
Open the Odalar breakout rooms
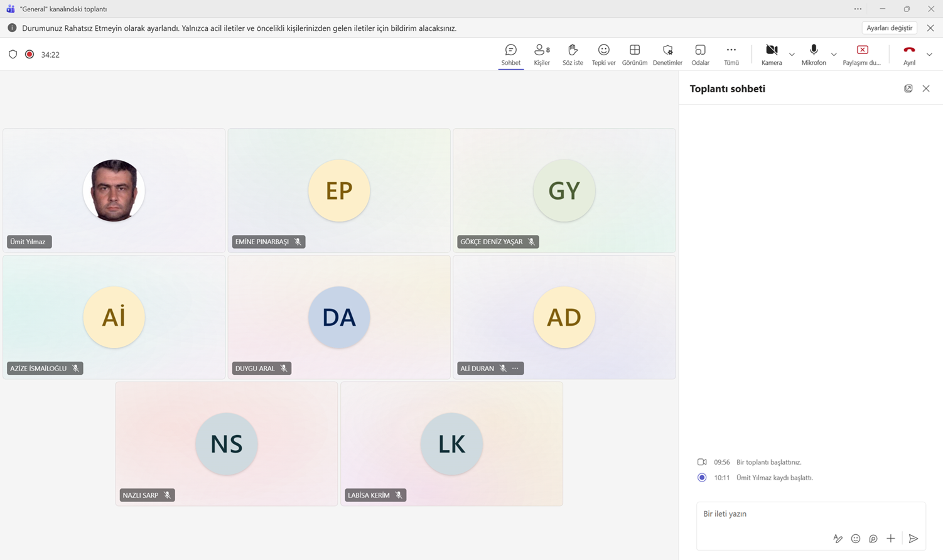(x=700, y=55)
